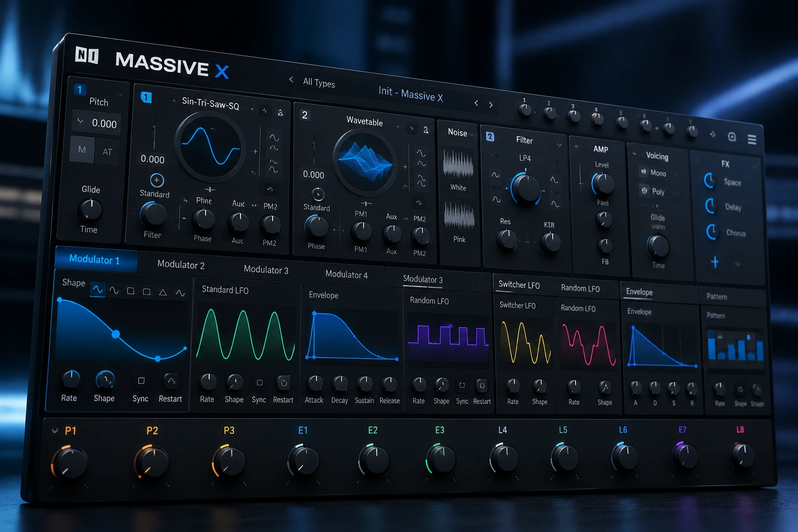Screen dimensions: 798x532
Task: Click the Chorus effect power icon
Action: click(712, 231)
